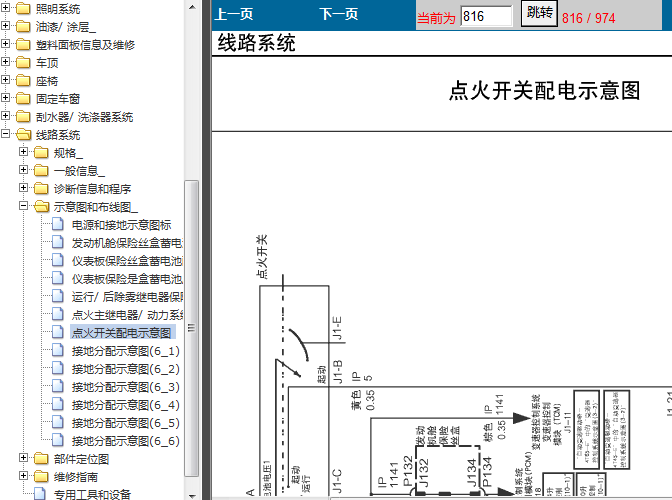
Task: Expand the 座椅 tree node
Action: (5, 80)
